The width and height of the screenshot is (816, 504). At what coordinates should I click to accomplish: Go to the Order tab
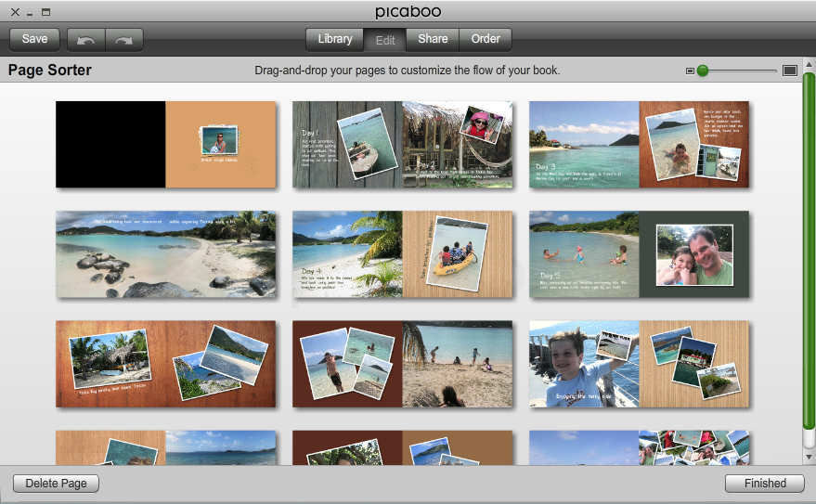(486, 39)
